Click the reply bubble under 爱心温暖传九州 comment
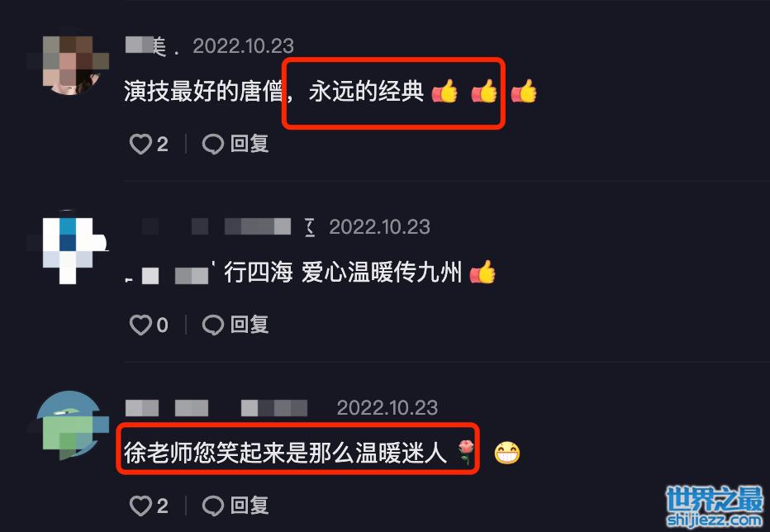 click(x=212, y=325)
